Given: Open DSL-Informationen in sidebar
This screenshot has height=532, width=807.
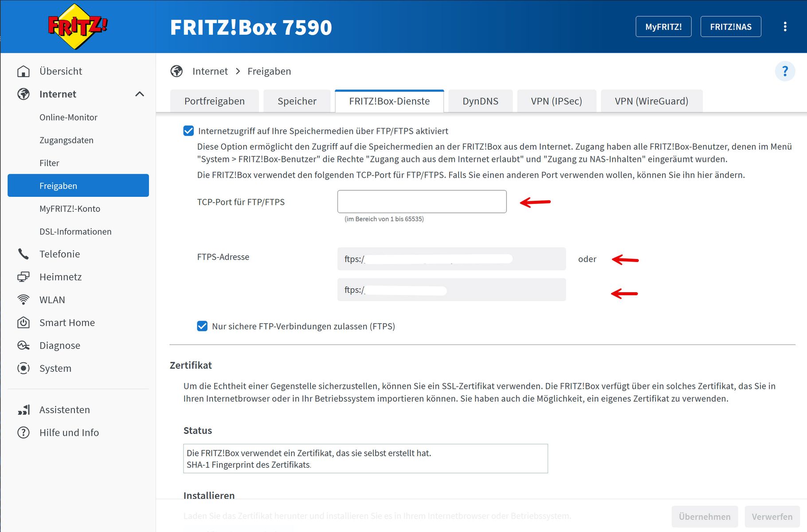Looking at the screenshot, I should (75, 231).
